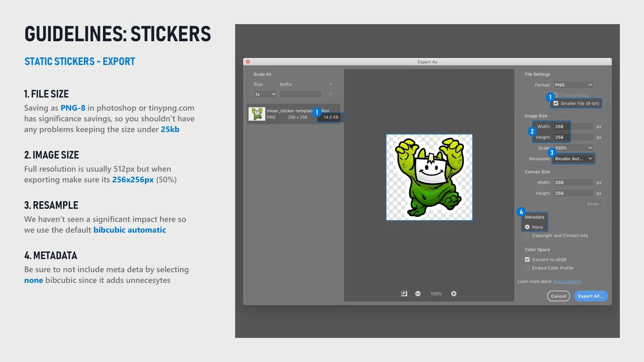This screenshot has width=644, height=362.
Task: Click the zoom out minus icon
Action: coord(418,294)
